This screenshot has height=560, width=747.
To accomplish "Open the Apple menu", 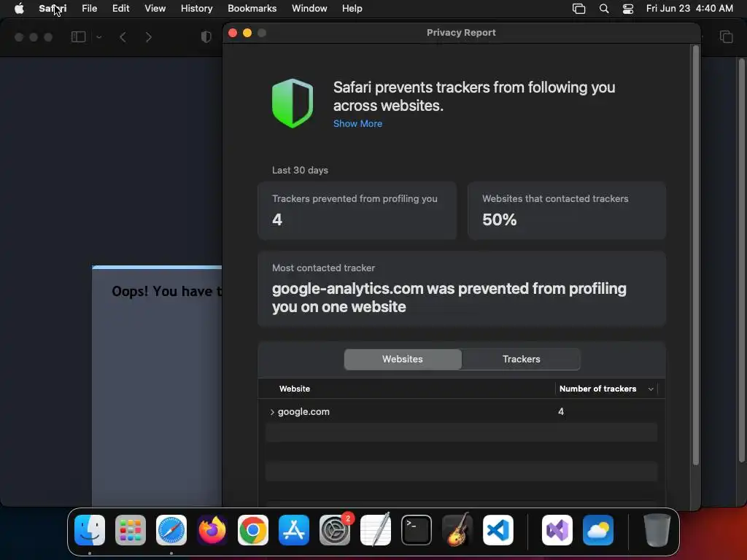I will point(19,9).
